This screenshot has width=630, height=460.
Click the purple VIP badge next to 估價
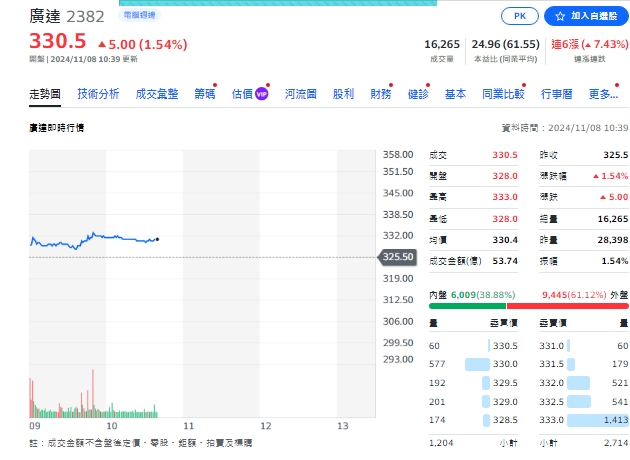pos(262,94)
